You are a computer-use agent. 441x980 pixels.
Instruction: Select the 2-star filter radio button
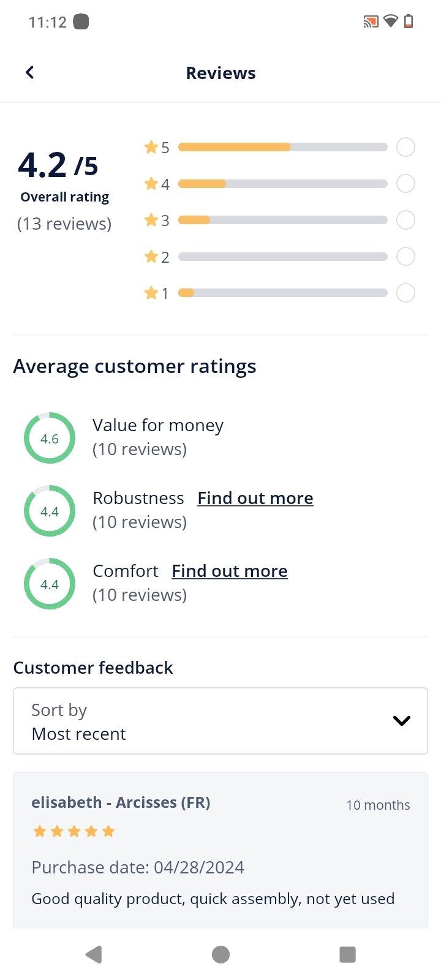coord(405,257)
